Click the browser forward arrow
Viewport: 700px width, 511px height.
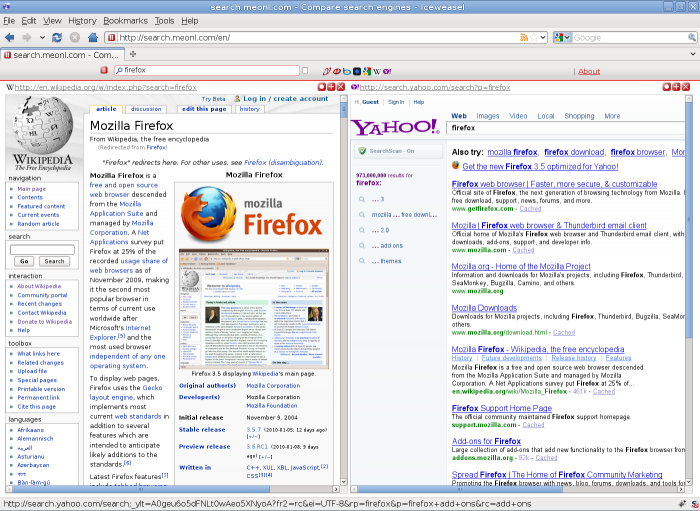[27, 37]
